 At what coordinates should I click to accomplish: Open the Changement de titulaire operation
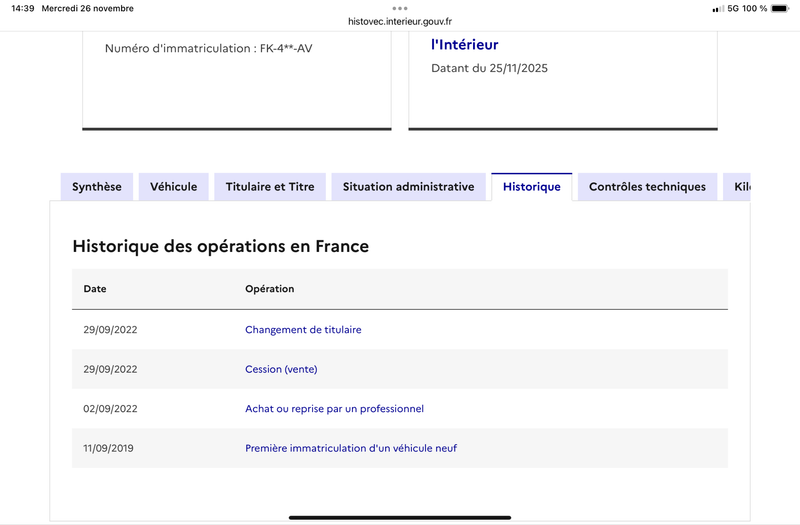pyautogui.click(x=303, y=330)
